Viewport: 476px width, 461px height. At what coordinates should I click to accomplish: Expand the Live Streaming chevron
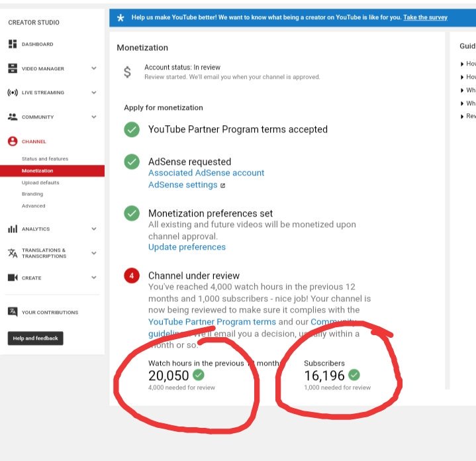point(94,92)
